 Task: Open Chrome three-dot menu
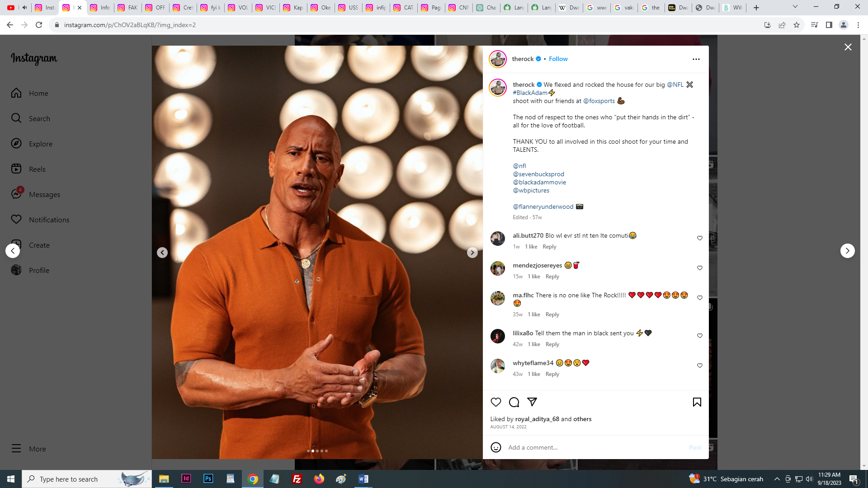(x=858, y=25)
